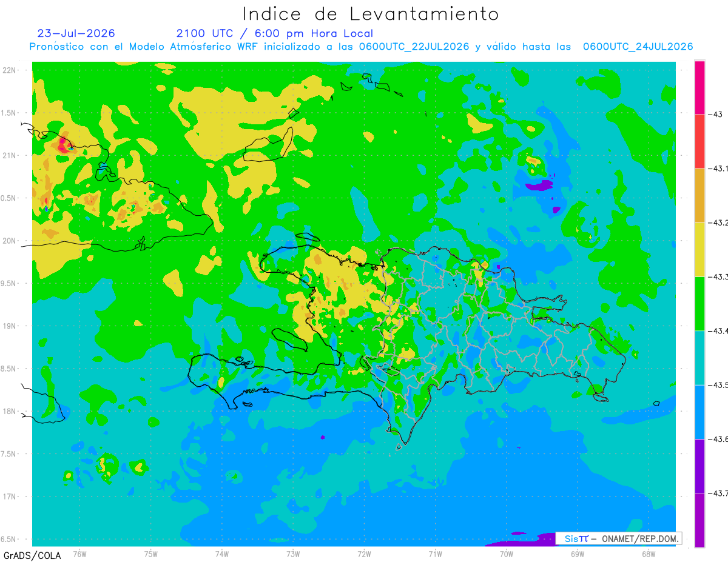The height and width of the screenshot is (562, 728).
Task: Click the '18N' latitude label
Action: point(10,411)
